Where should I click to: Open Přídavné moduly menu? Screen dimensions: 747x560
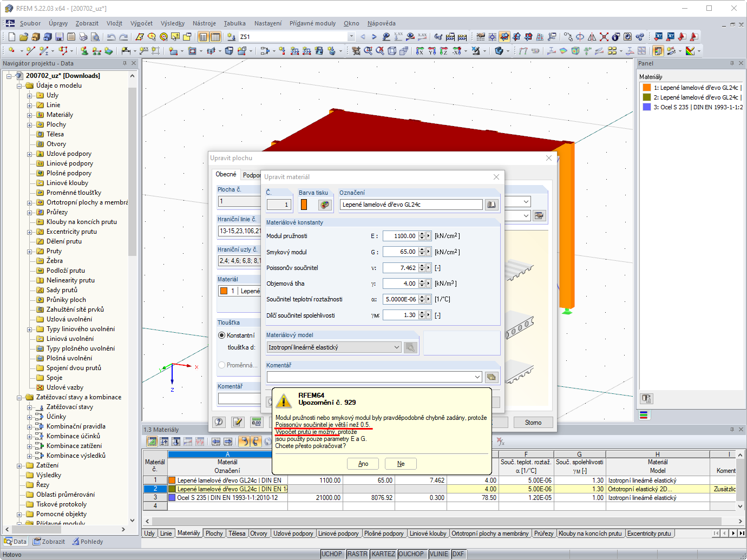coord(312,23)
